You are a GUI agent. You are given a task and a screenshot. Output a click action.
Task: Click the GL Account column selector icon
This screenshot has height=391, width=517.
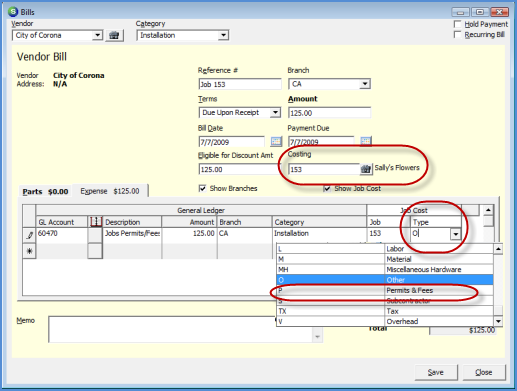coord(96,222)
